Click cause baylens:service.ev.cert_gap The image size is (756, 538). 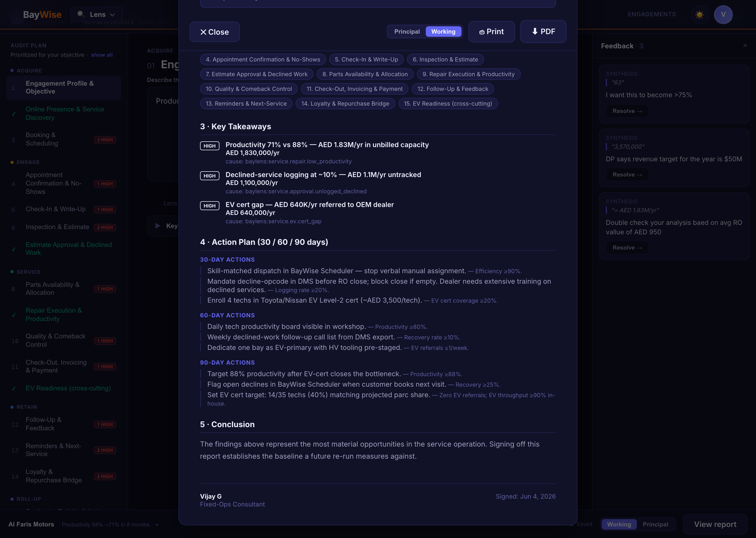point(274,221)
